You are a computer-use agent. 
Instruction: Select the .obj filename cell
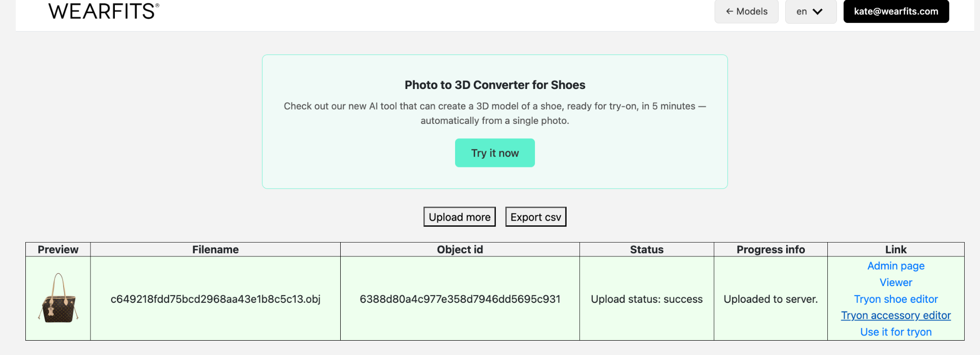point(215,299)
